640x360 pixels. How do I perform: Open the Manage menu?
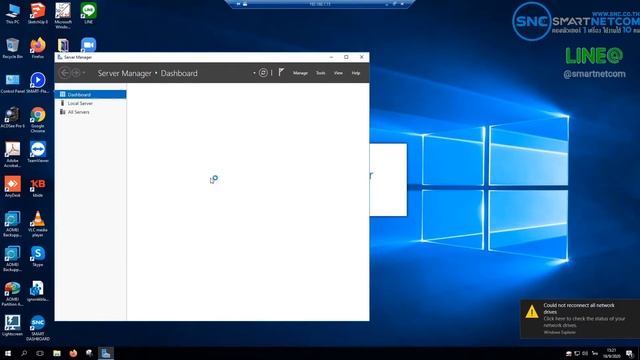(x=300, y=73)
